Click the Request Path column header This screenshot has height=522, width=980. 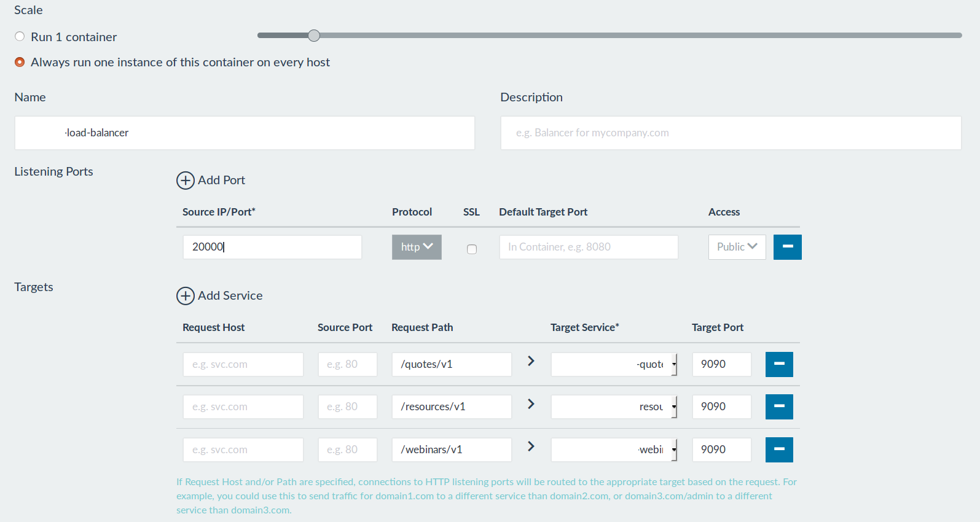(x=422, y=327)
